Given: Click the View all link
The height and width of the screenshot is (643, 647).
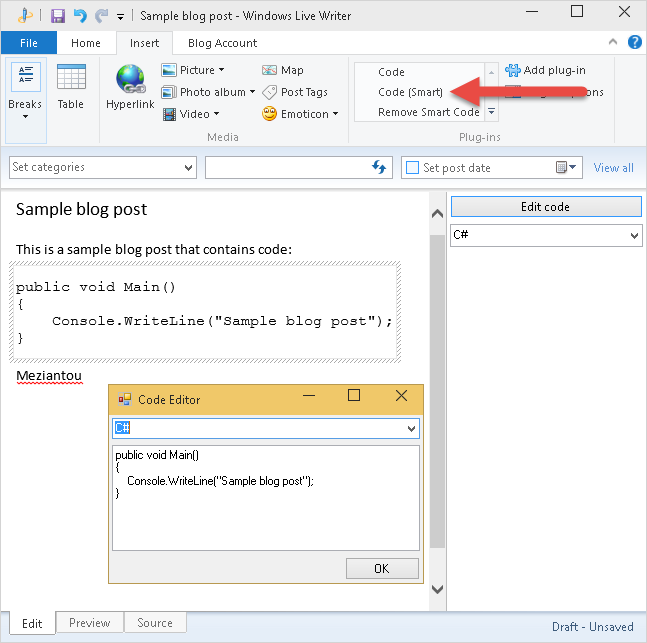Looking at the screenshot, I should click(x=613, y=168).
